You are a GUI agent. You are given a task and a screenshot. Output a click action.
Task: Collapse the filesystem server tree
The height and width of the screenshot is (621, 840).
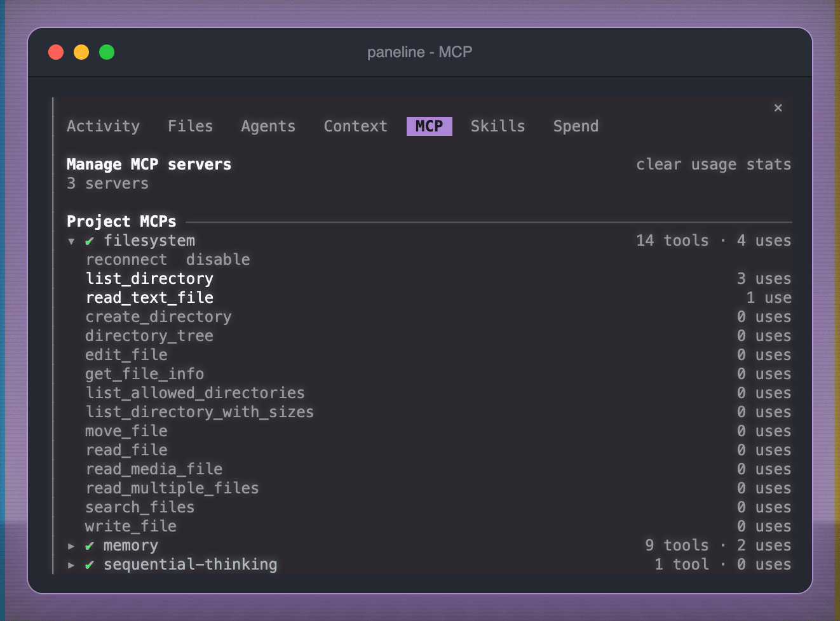(71, 241)
